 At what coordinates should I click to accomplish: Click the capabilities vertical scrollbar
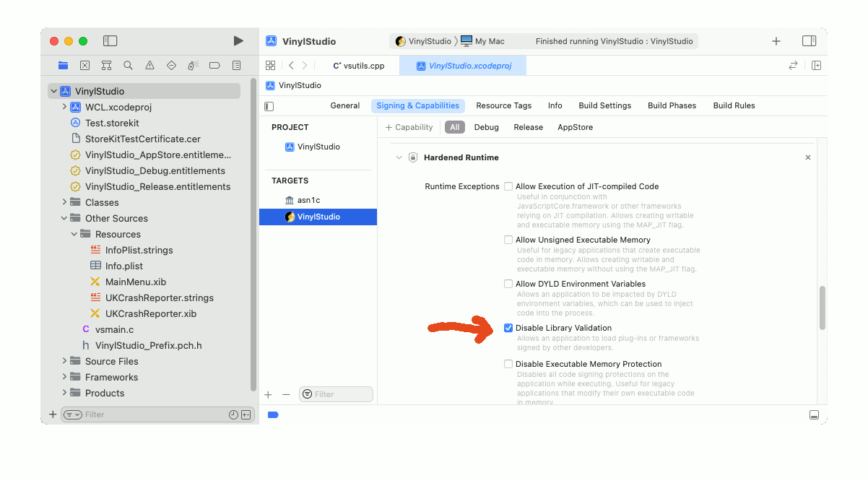pyautogui.click(x=822, y=308)
